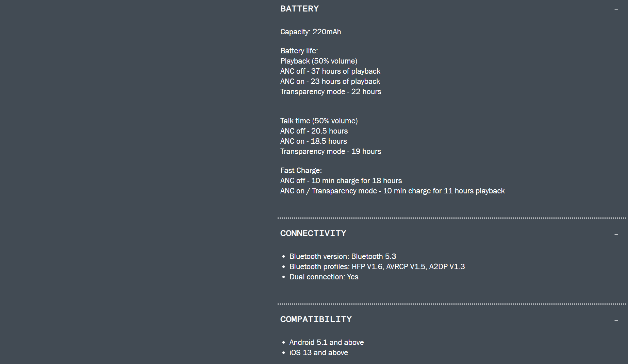Click the Battery life: label

pyautogui.click(x=299, y=51)
